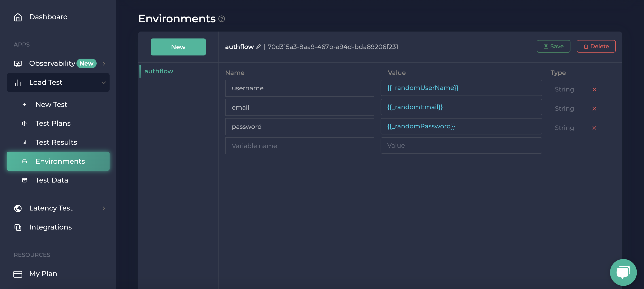Screen dimensions: 644x289
Task: Click the Observability monitor icon
Action: (18, 63)
